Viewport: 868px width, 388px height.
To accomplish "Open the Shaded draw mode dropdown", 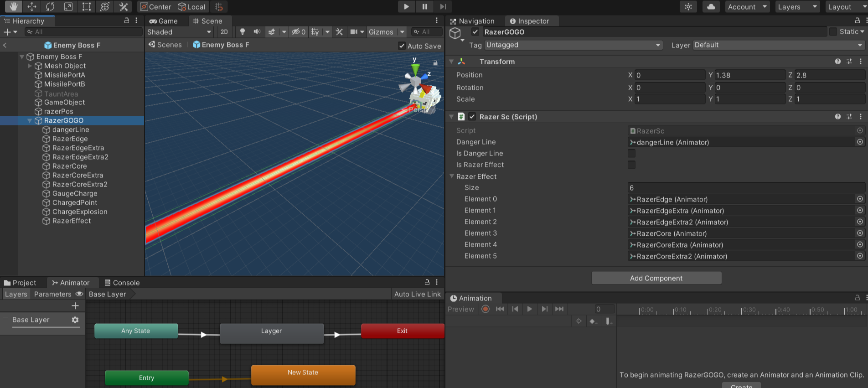I will click(x=180, y=32).
